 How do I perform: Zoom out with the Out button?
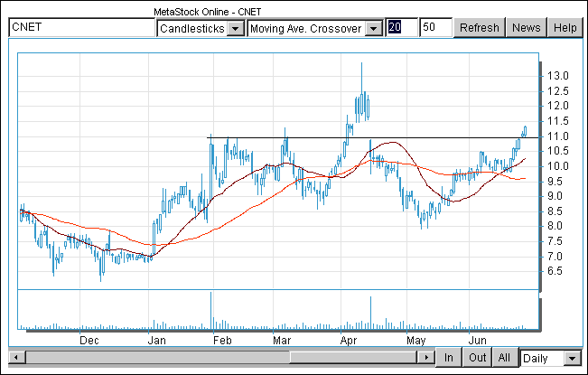[x=477, y=358]
